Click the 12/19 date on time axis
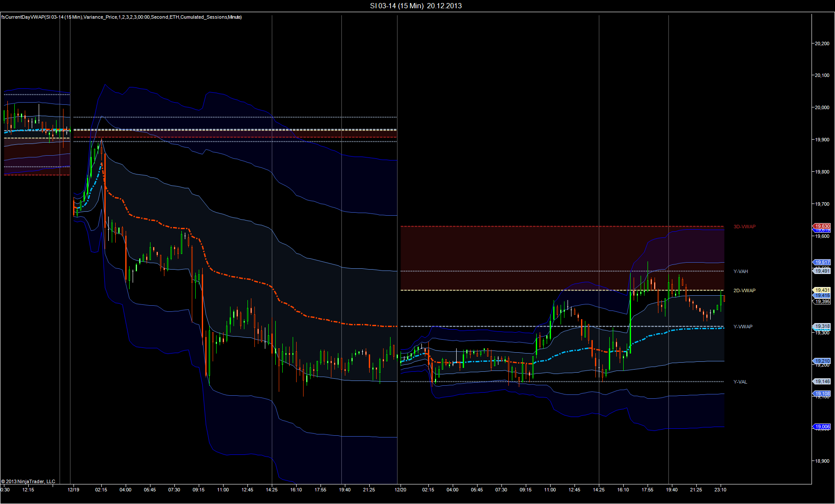835x504 pixels. click(73, 490)
